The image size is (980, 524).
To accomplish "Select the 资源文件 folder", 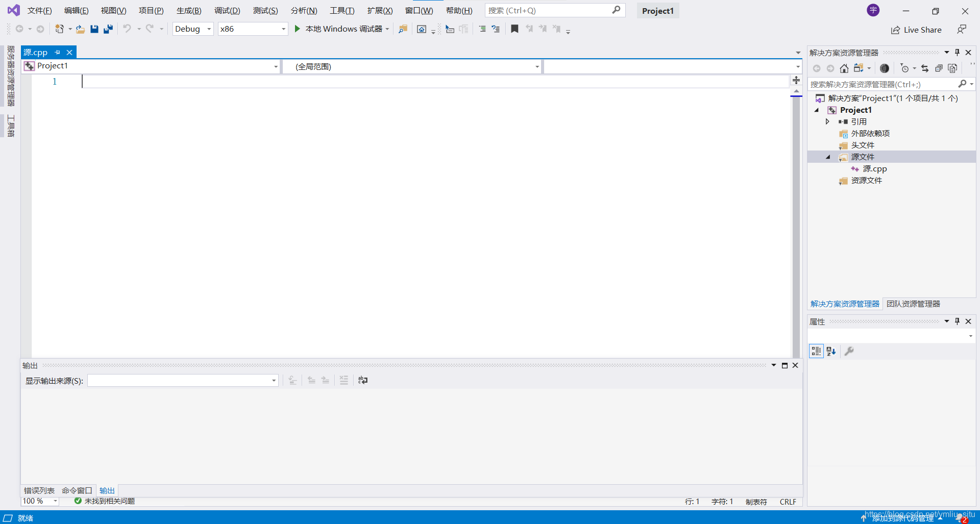I will pos(866,181).
